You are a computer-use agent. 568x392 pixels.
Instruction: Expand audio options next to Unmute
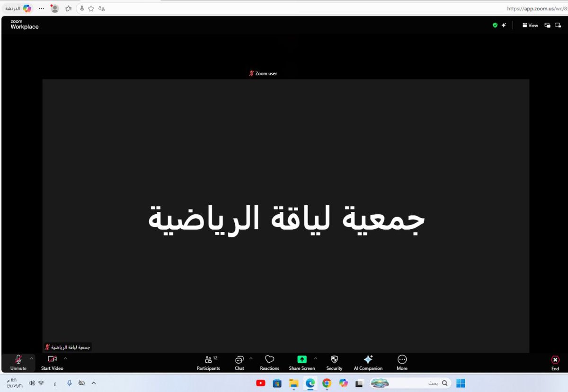[31, 358]
